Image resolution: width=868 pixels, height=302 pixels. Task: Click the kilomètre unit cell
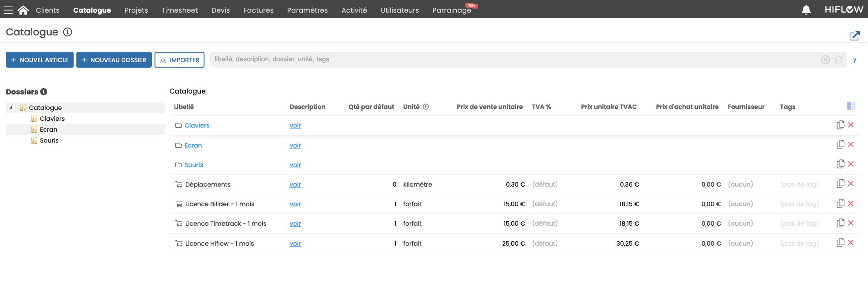coord(418,184)
